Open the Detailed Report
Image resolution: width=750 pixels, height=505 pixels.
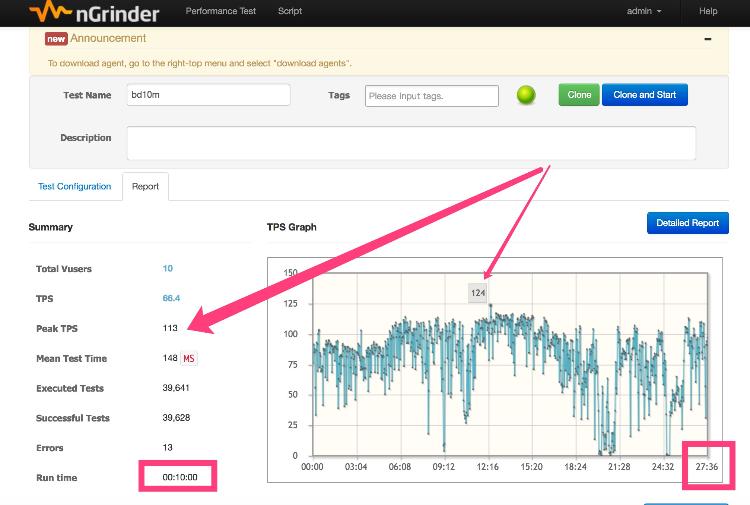tap(687, 223)
